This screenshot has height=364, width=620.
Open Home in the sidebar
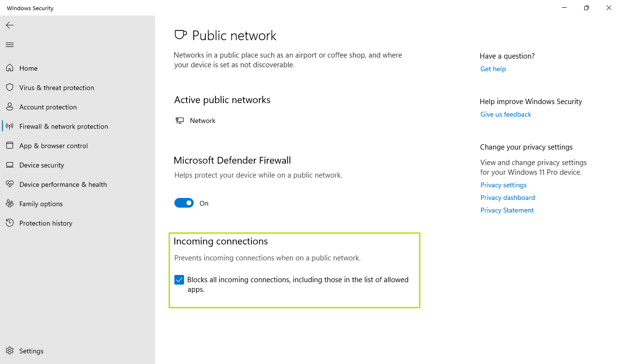click(29, 68)
